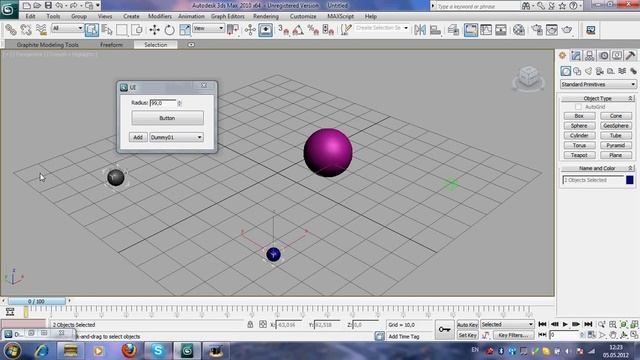The image size is (640, 360).
Task: Open the MAXScript menu
Action: coord(340,16)
